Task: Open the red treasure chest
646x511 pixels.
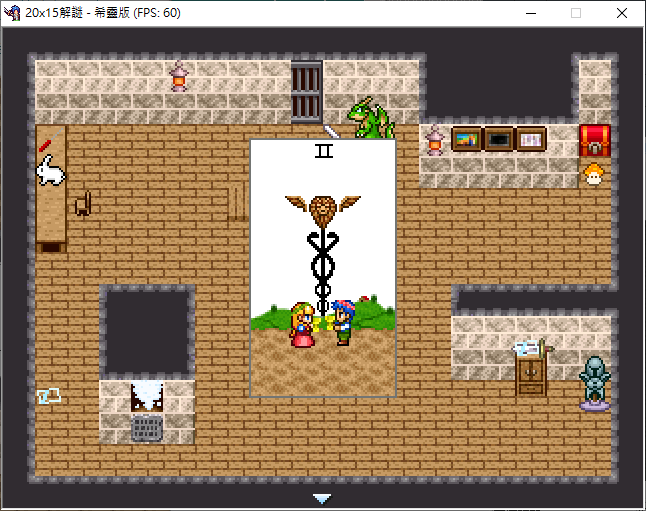Action: pyautogui.click(x=595, y=139)
